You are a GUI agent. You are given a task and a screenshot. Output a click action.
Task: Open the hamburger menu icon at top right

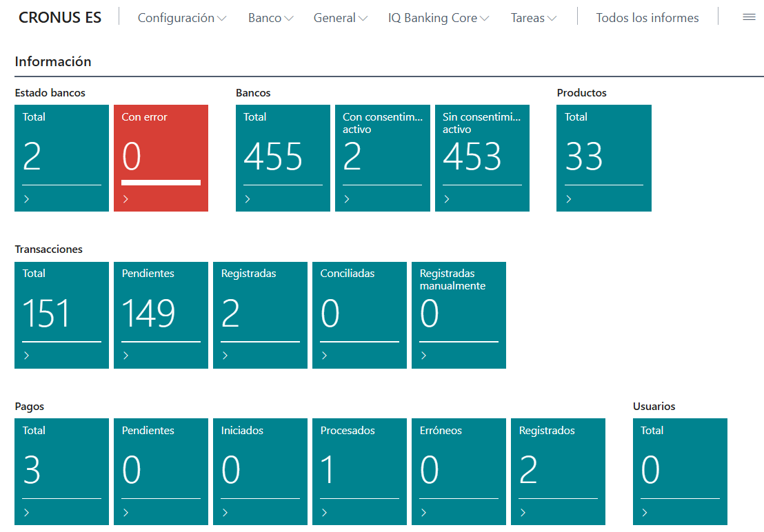pyautogui.click(x=749, y=18)
